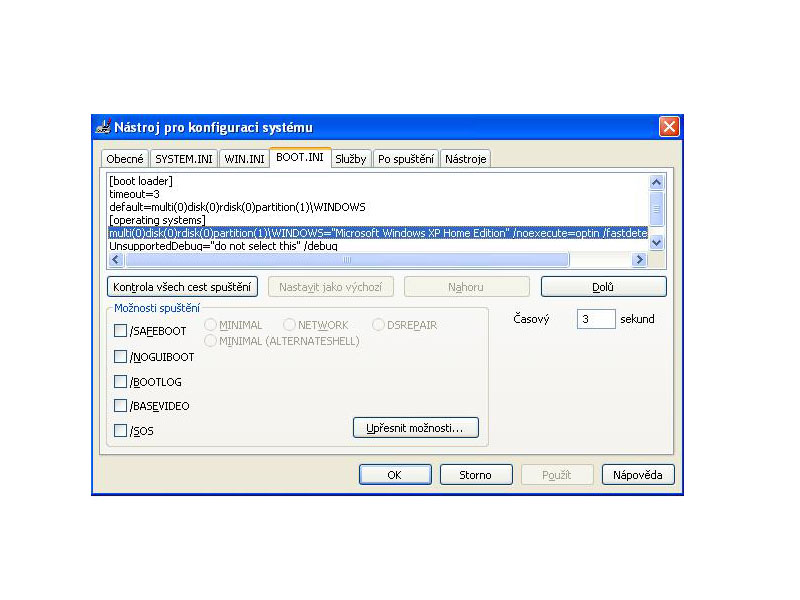Screen dimensions: 800x600
Task: Open the WIN.INI tab
Action: coord(244,159)
